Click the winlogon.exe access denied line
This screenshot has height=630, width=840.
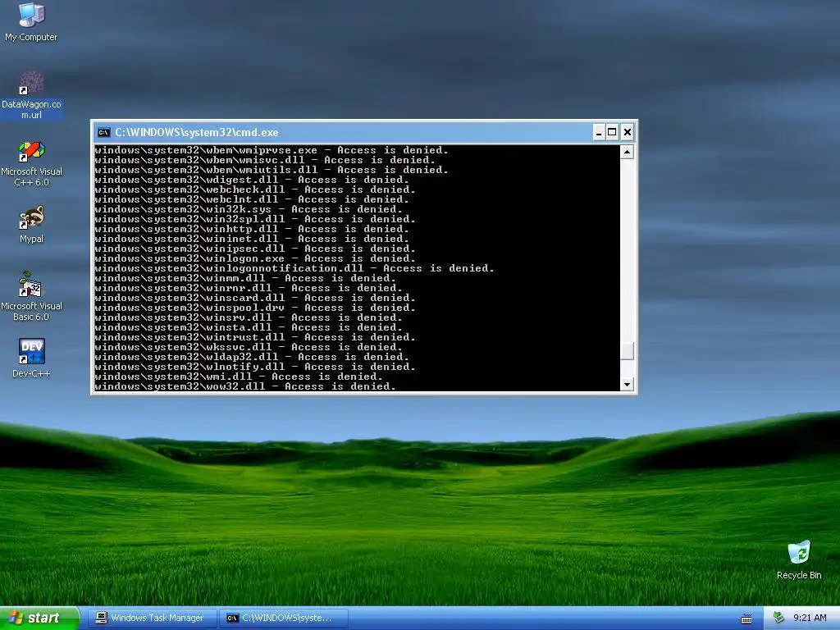(255, 258)
